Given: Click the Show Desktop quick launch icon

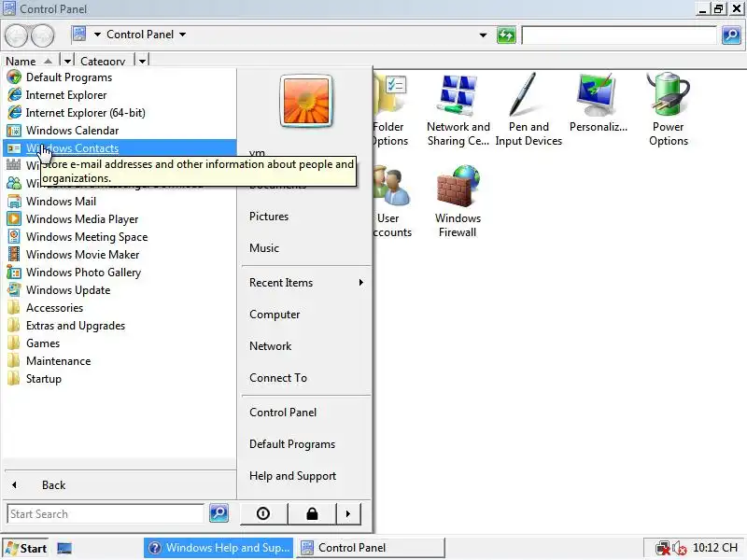Looking at the screenshot, I should 64,549.
